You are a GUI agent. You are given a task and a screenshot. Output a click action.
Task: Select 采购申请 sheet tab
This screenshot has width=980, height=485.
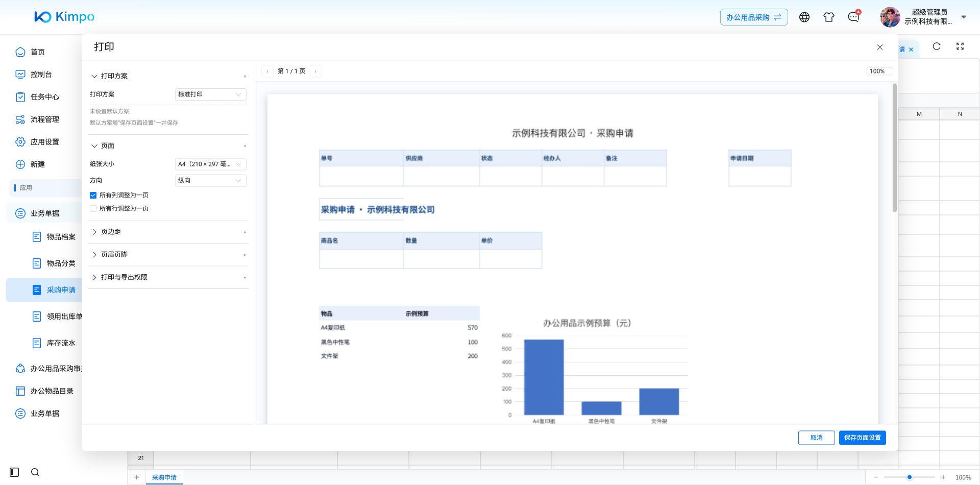point(164,477)
